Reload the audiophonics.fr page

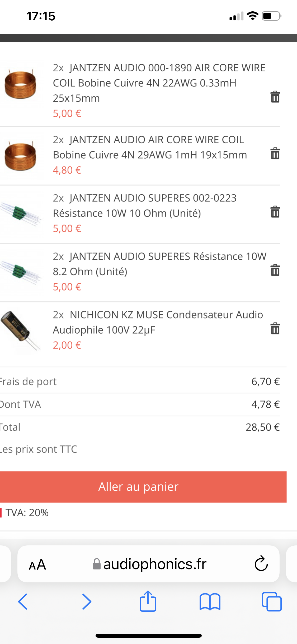click(x=261, y=563)
